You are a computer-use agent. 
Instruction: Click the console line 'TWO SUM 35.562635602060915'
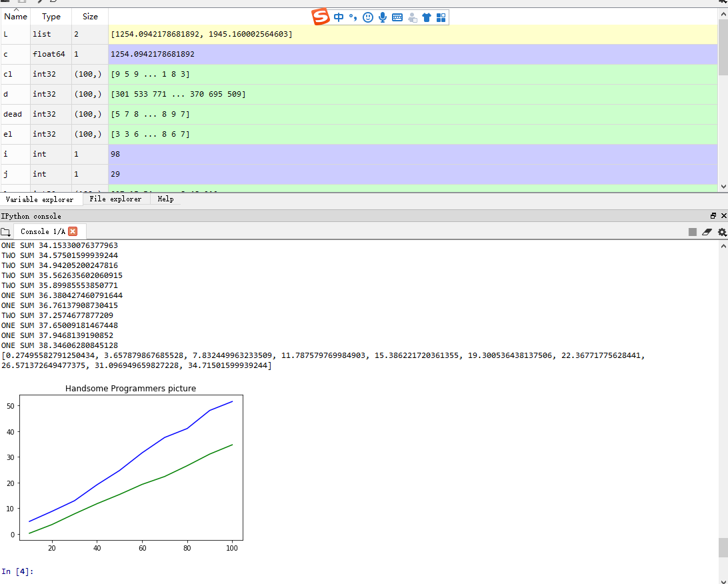point(62,275)
